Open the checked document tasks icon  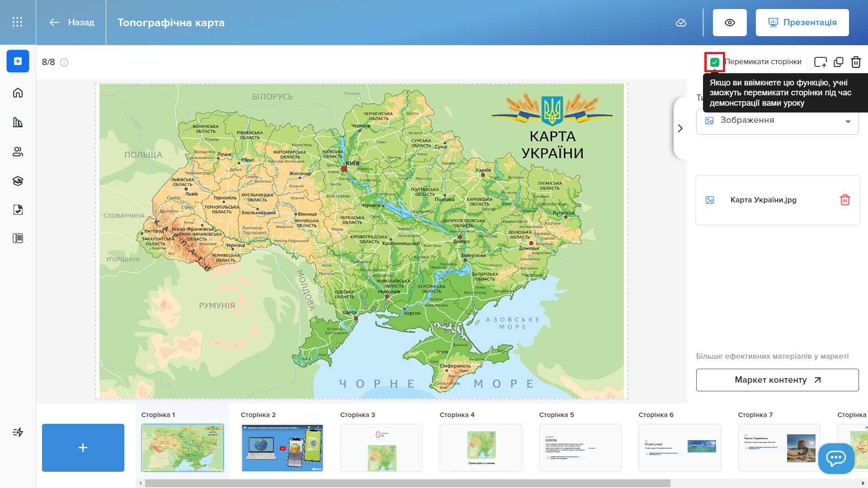(18, 210)
